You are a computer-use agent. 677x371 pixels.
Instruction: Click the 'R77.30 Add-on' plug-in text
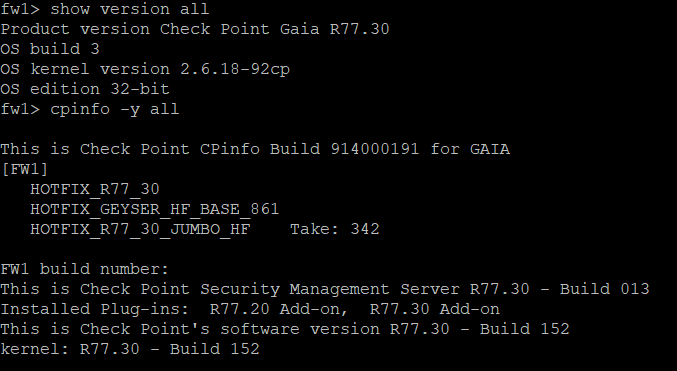coord(435,309)
